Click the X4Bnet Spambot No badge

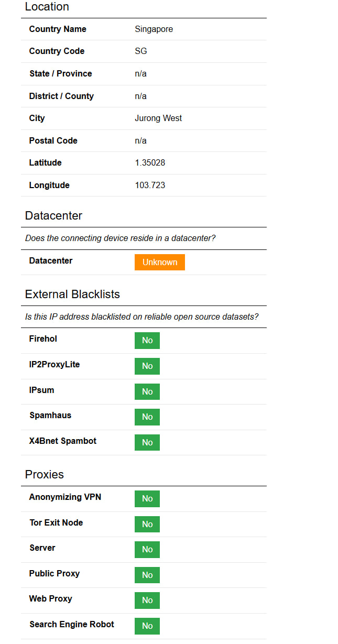(147, 442)
